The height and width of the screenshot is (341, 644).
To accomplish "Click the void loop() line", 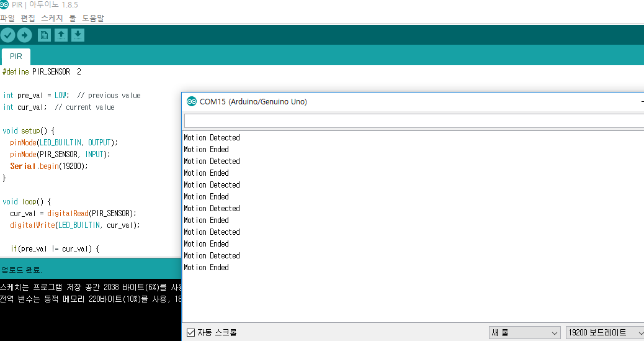I will click(x=27, y=201).
